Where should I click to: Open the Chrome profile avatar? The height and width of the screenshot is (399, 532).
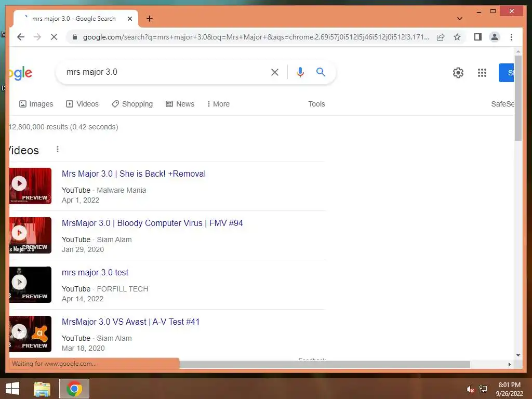pos(495,37)
